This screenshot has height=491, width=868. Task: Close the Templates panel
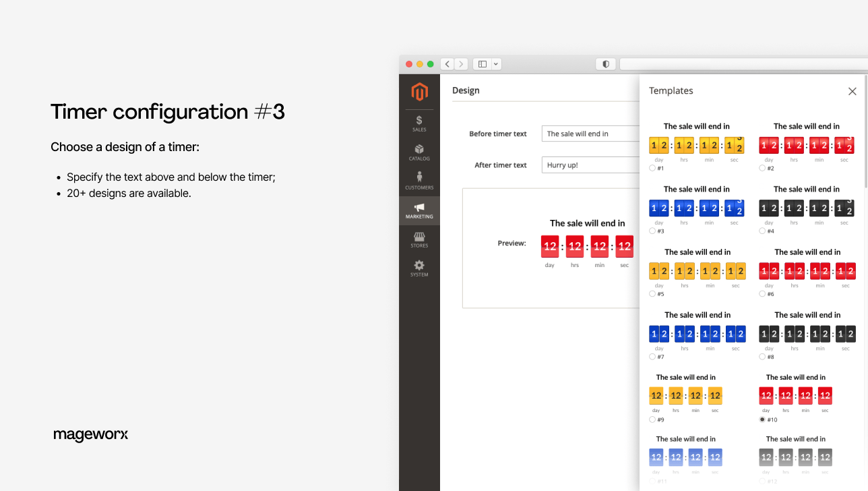(x=852, y=91)
